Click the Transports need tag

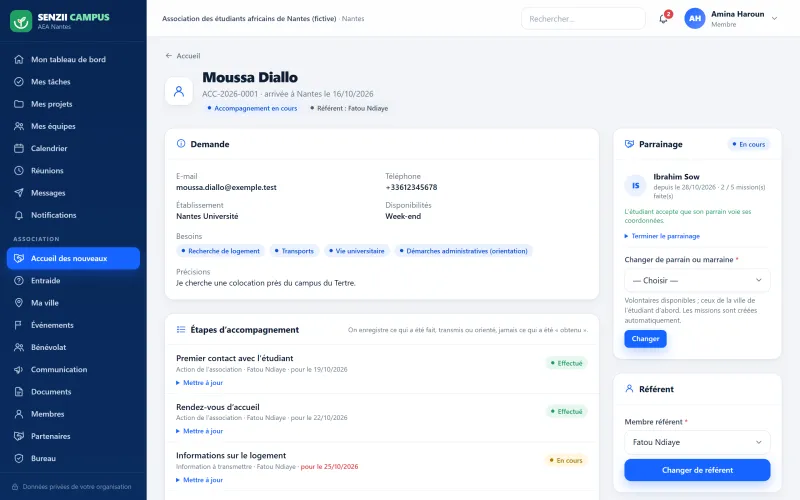coord(294,251)
